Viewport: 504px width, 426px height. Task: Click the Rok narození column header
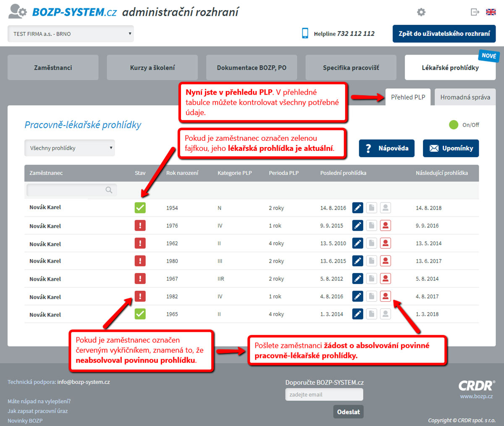[x=182, y=173]
